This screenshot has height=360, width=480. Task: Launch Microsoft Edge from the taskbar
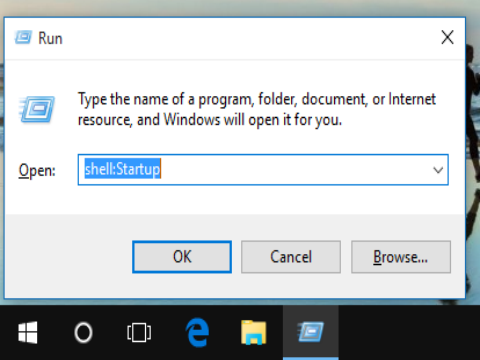pos(197,332)
